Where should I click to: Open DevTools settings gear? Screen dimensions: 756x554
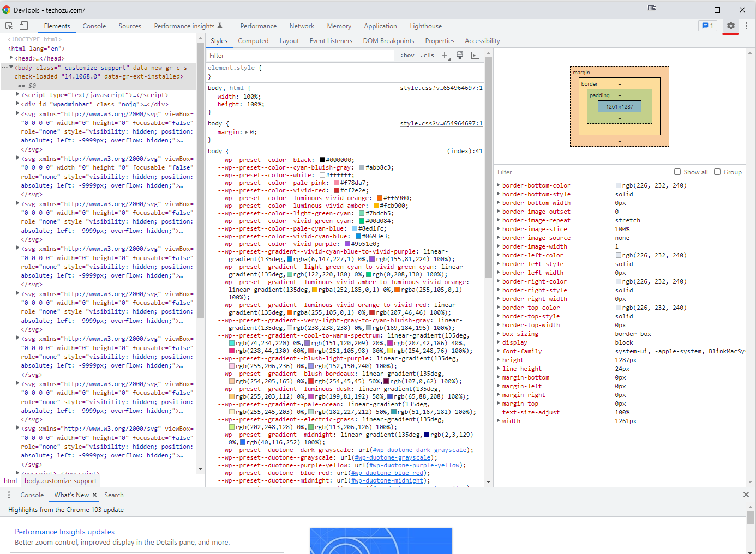[730, 26]
